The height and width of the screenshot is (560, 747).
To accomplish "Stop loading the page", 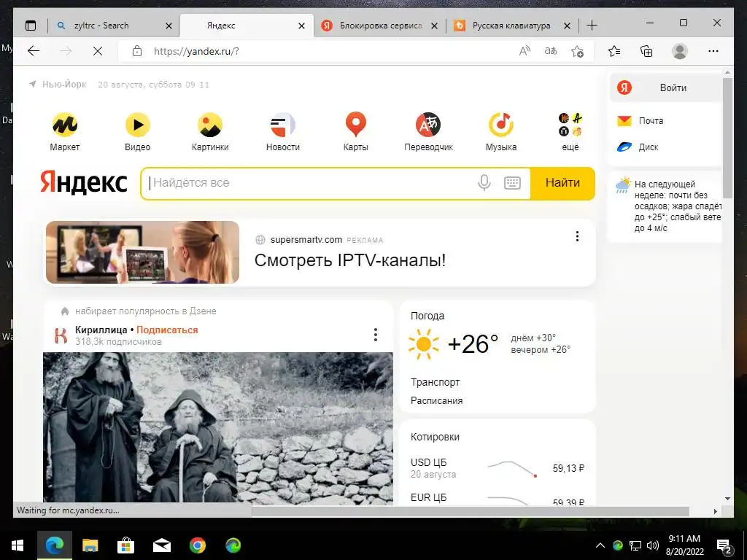I will tap(98, 51).
